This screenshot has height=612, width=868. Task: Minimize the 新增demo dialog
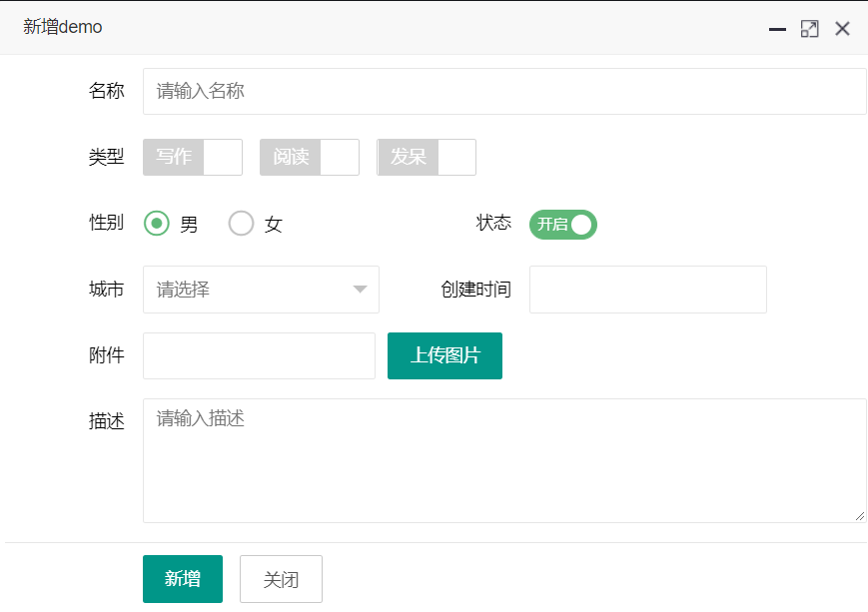point(777,29)
